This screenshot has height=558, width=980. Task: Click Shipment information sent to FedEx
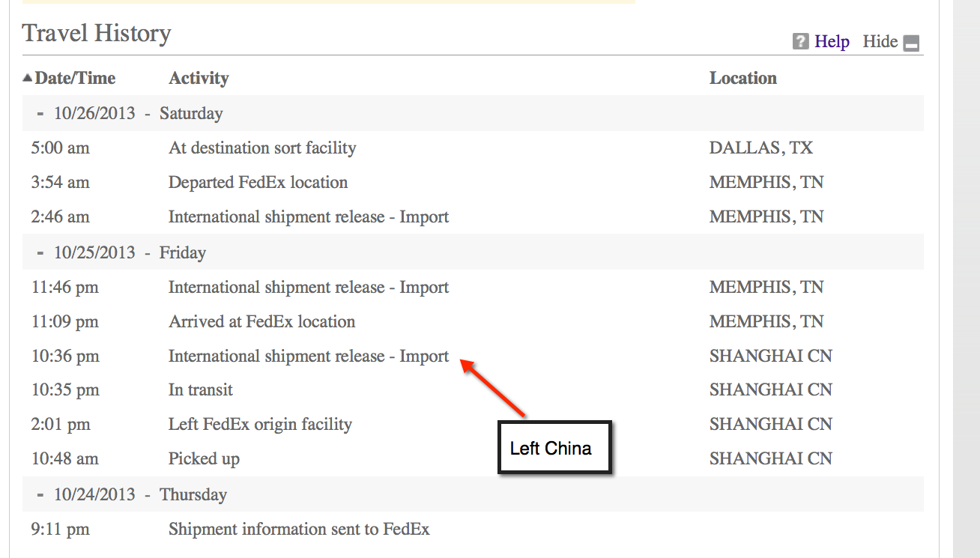299,530
